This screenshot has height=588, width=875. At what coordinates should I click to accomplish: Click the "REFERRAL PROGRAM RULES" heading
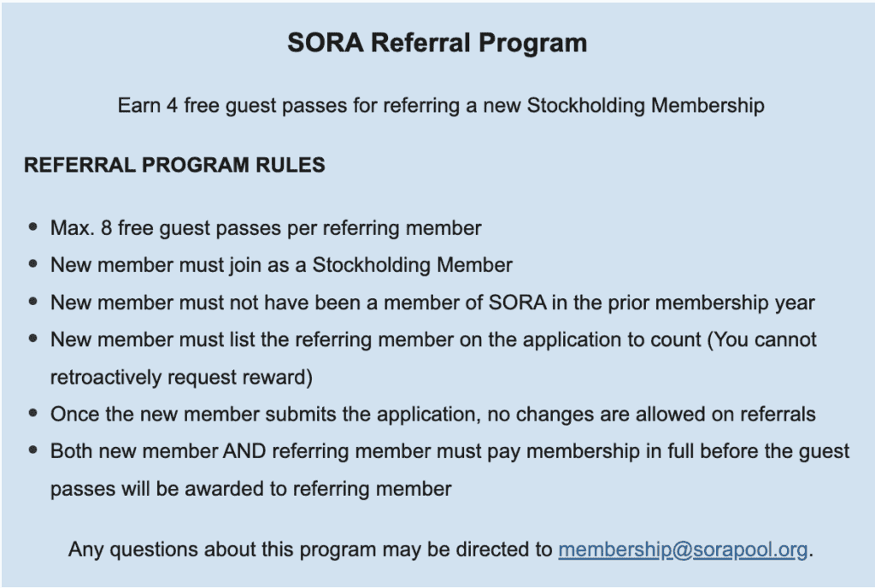tap(174, 166)
